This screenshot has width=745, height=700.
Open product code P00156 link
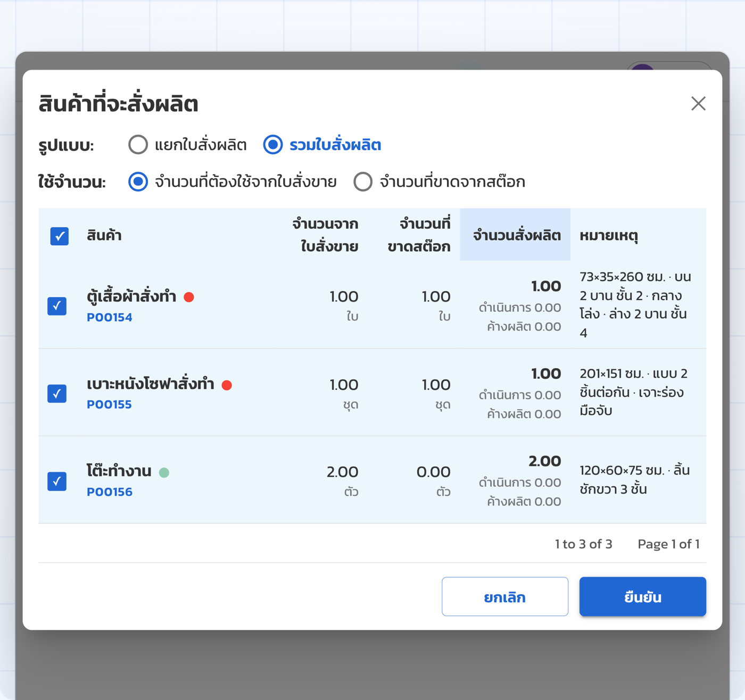[x=110, y=492]
